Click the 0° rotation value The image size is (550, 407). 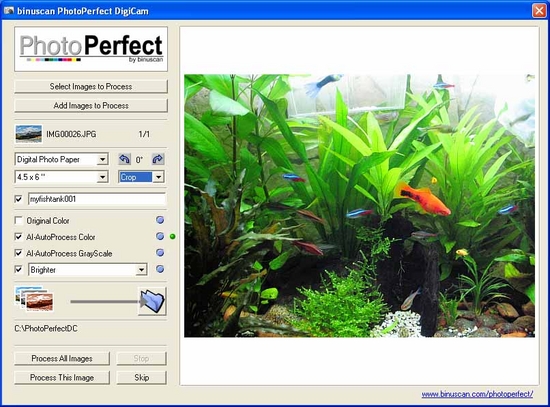coord(139,160)
